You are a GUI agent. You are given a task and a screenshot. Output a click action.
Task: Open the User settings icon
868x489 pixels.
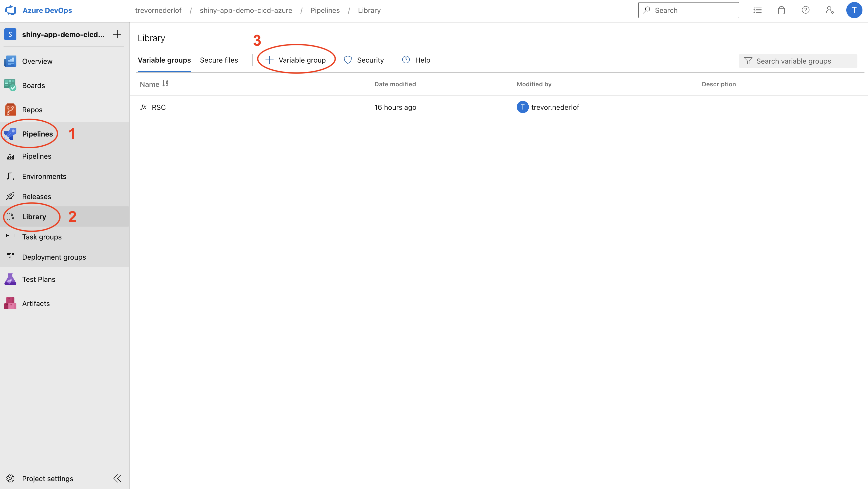(830, 10)
